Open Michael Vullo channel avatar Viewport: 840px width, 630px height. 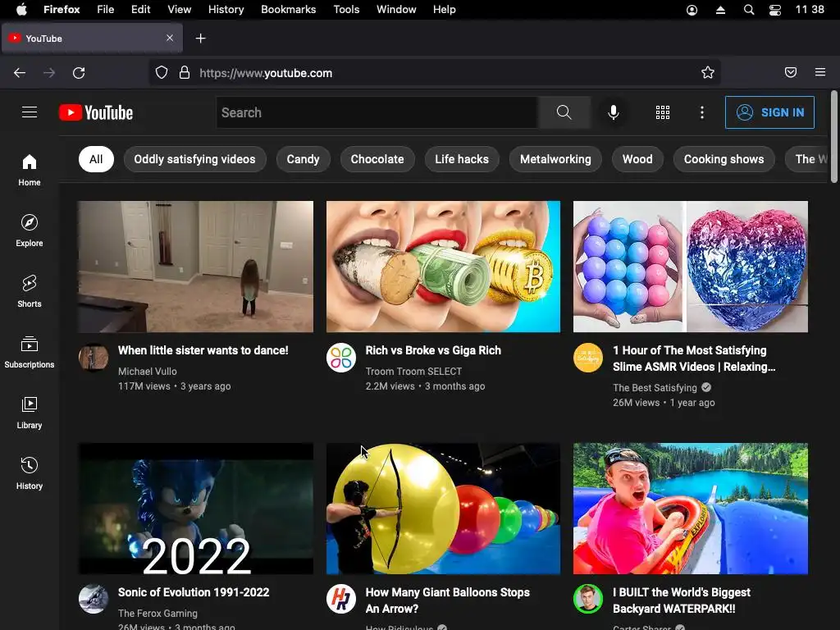point(94,358)
